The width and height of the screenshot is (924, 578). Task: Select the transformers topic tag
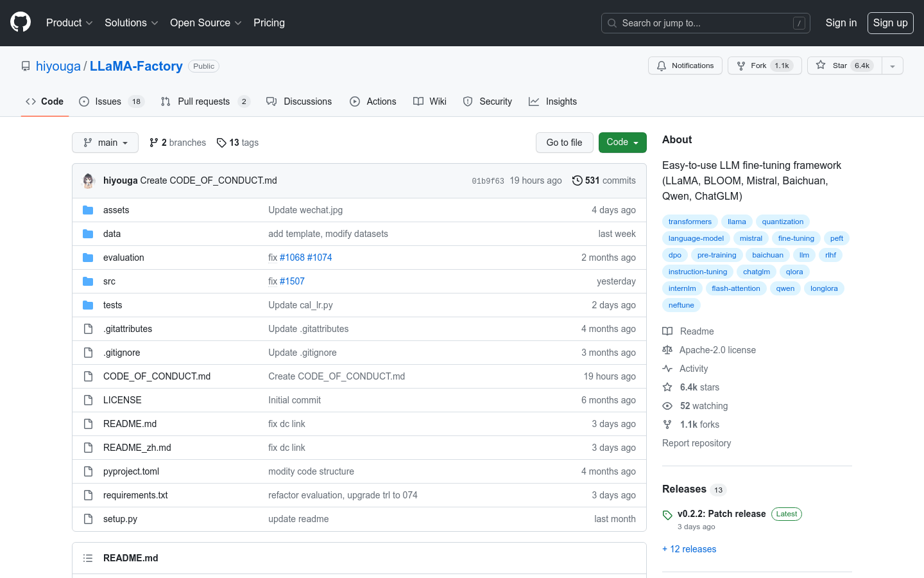pyautogui.click(x=690, y=222)
